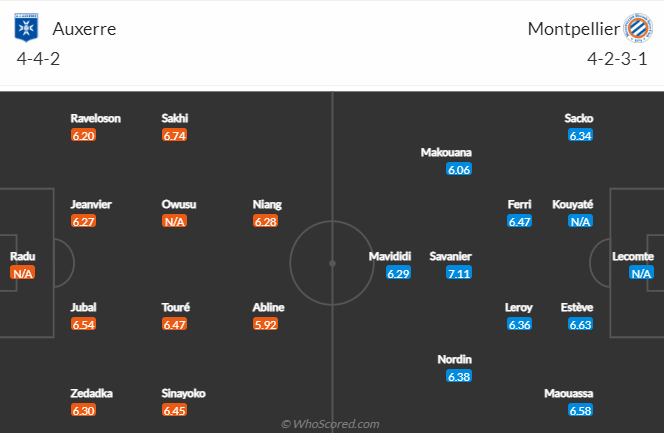Image resolution: width=664 pixels, height=433 pixels.
Task: Click Sakhi's 6.74 rating badge
Action: tap(175, 135)
